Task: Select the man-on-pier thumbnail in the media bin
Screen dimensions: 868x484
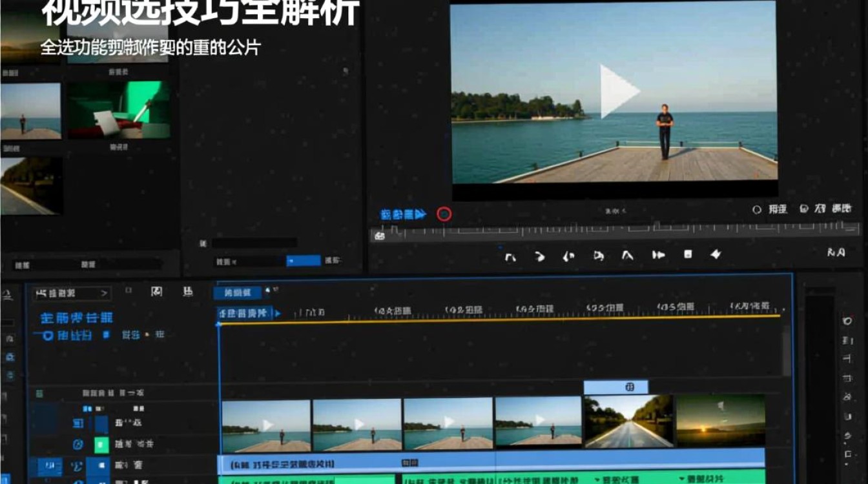Action: click(x=31, y=110)
